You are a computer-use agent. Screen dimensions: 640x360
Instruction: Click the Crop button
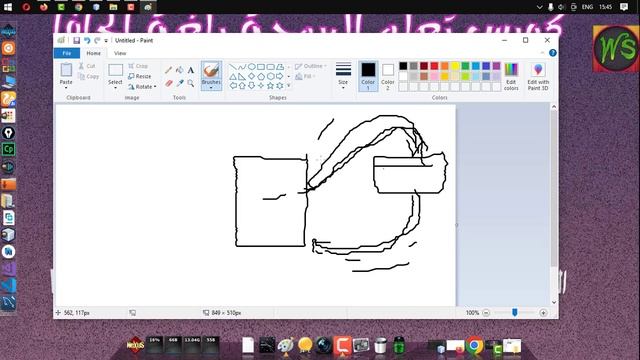tap(138, 66)
